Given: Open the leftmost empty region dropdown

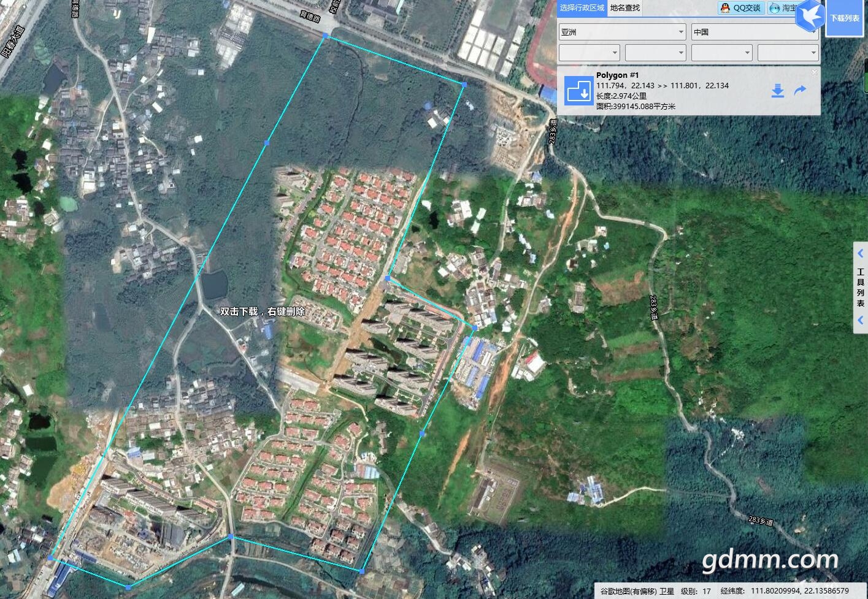Looking at the screenshot, I should (589, 53).
